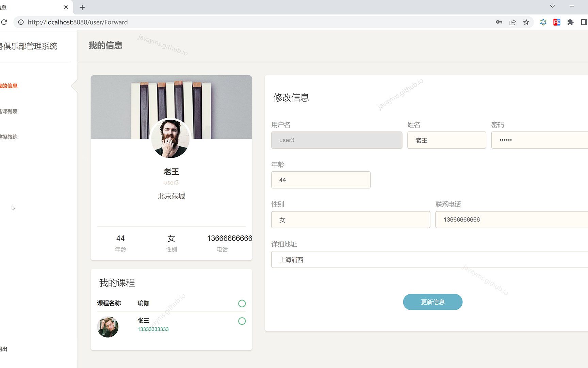
Task: Click the address text 北京东城
Action: coord(171,196)
